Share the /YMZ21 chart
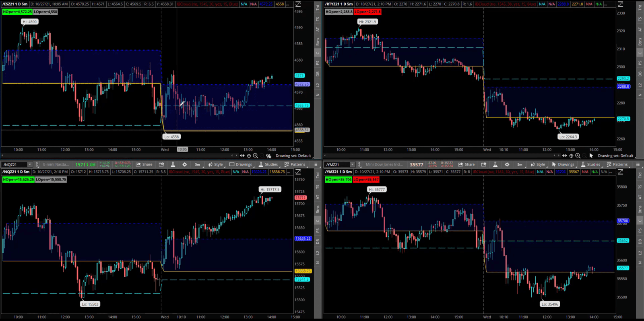The image size is (644, 321). coord(466,164)
